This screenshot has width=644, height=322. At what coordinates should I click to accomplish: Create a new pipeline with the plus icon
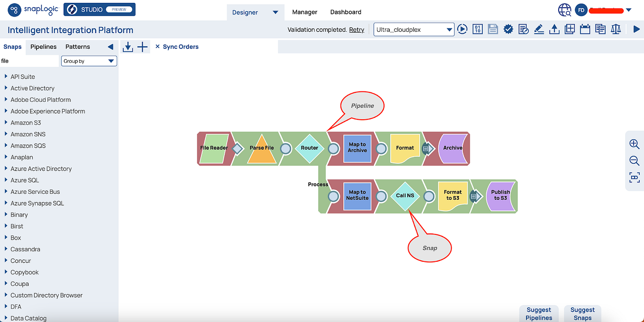point(142,46)
